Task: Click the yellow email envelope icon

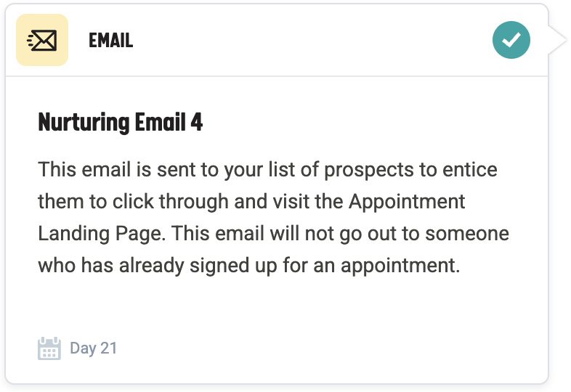Action: coord(42,40)
